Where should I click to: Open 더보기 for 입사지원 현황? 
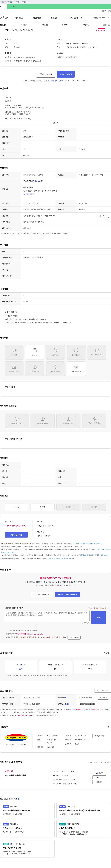click(x=107, y=653)
